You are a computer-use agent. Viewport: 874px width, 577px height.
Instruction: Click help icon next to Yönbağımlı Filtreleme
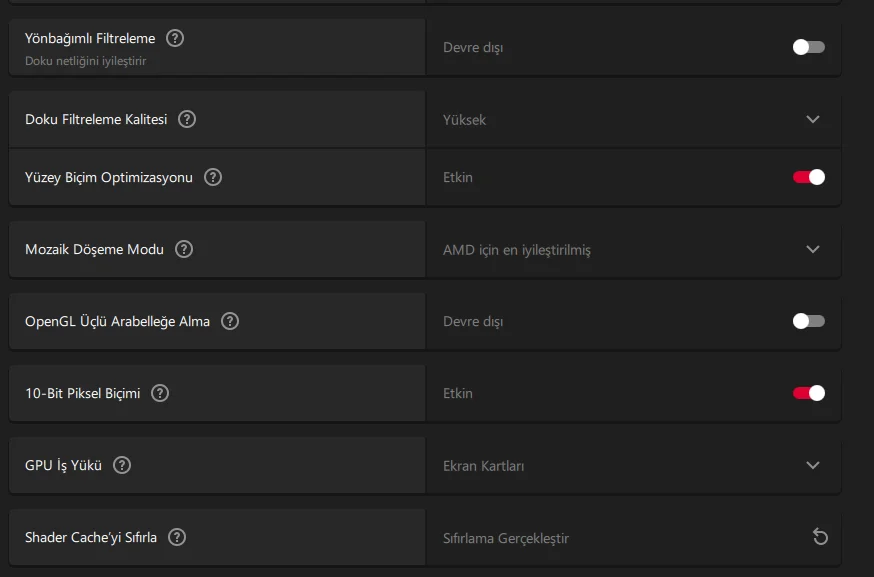[175, 39]
